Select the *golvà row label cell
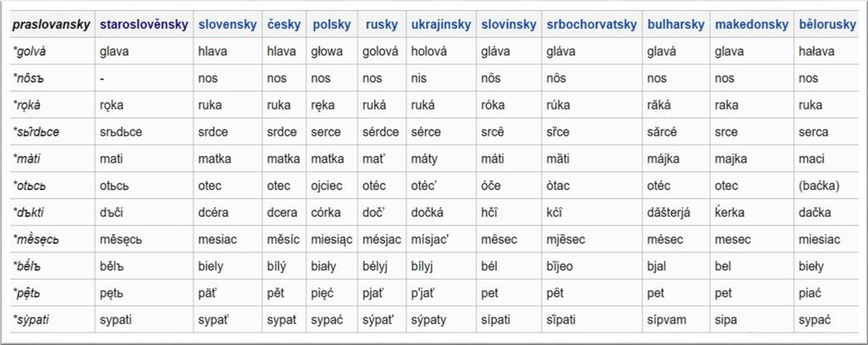The height and width of the screenshot is (345, 868). (x=53, y=52)
